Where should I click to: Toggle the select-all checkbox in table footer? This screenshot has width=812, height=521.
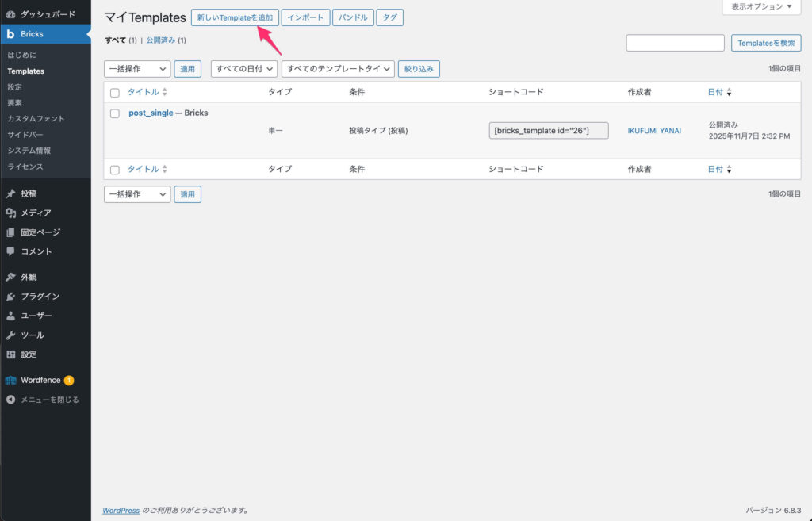click(115, 170)
